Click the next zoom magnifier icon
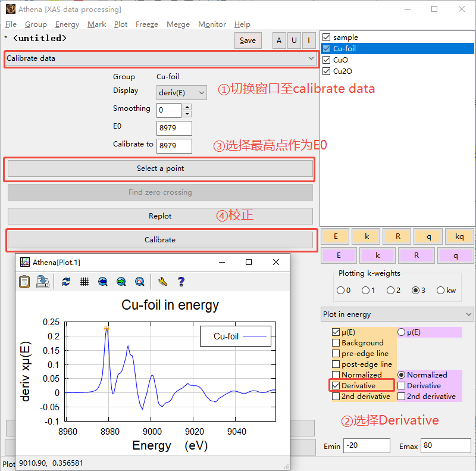Image resolution: width=476 pixels, height=471 pixels. pos(121,282)
